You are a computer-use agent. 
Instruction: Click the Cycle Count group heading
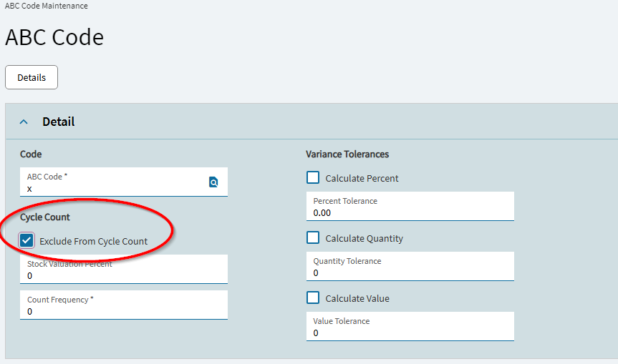click(45, 217)
